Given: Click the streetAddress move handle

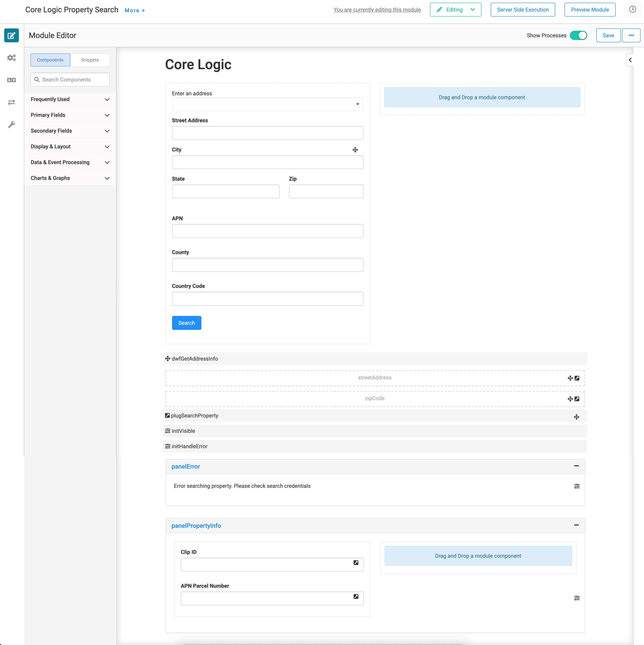Looking at the screenshot, I should coord(570,378).
